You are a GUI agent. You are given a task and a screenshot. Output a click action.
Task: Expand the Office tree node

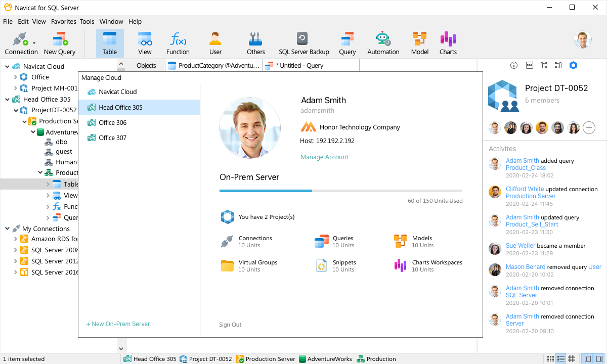[16, 77]
